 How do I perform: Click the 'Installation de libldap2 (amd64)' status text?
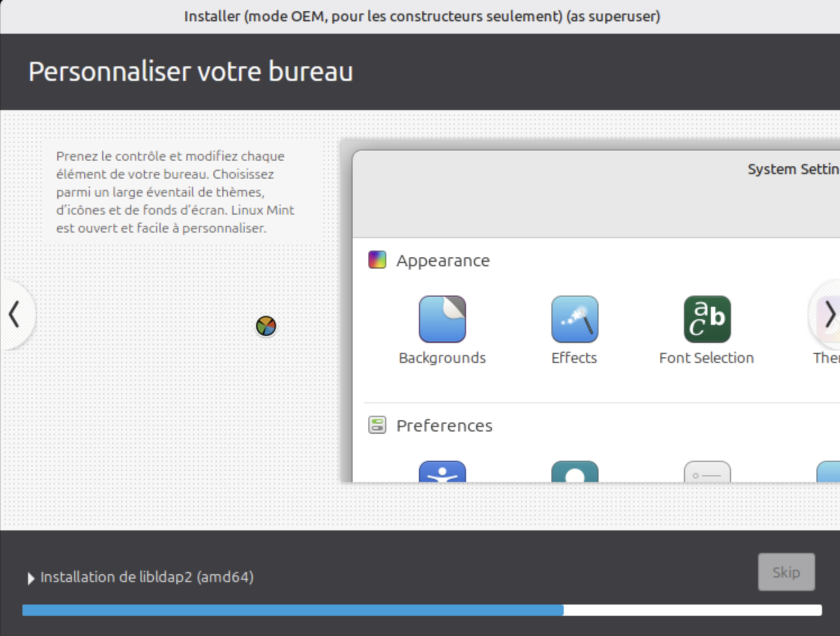click(147, 577)
